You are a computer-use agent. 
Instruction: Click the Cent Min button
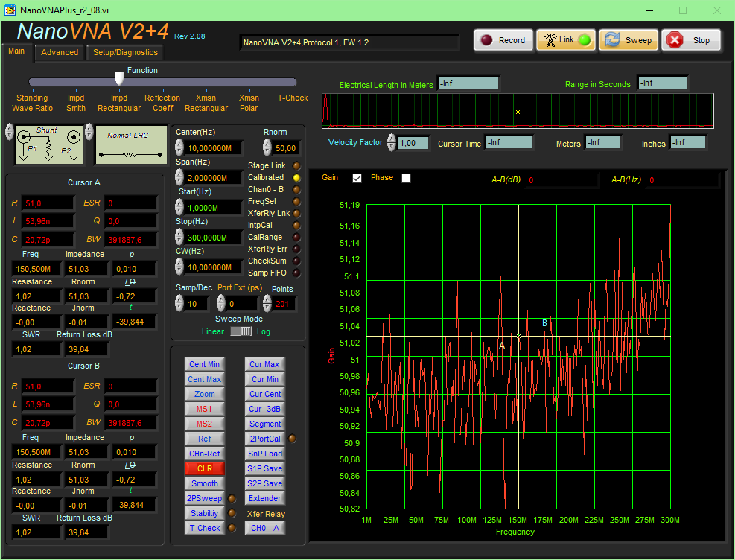click(x=204, y=364)
